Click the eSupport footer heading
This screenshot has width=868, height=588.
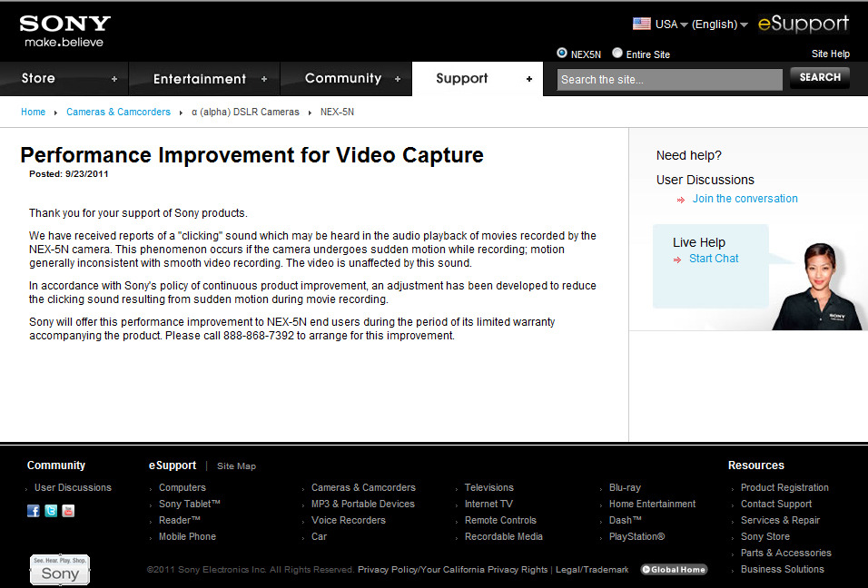(x=173, y=465)
